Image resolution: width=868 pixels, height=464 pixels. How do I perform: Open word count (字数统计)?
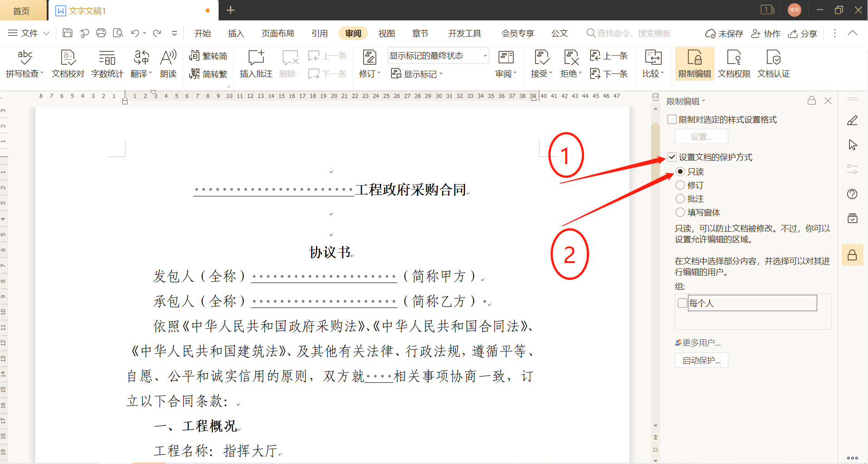click(x=107, y=64)
